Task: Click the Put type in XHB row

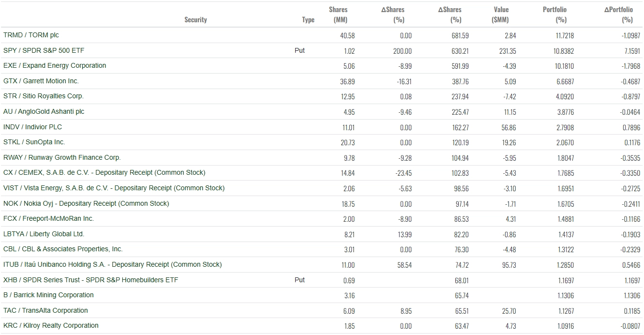Action: [x=300, y=280]
